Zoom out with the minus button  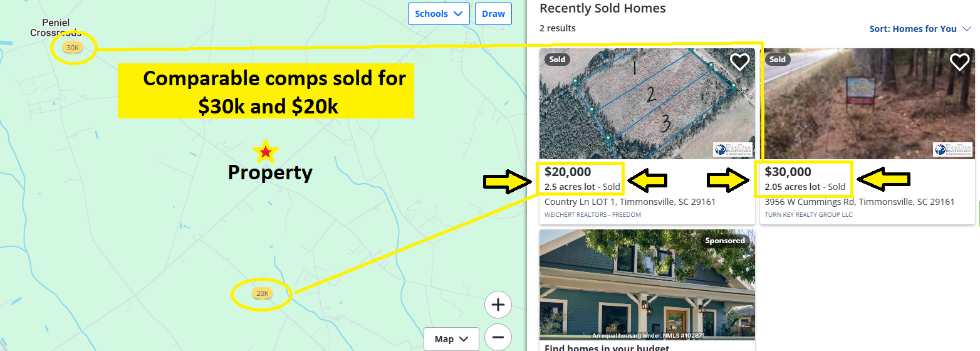pyautogui.click(x=498, y=337)
